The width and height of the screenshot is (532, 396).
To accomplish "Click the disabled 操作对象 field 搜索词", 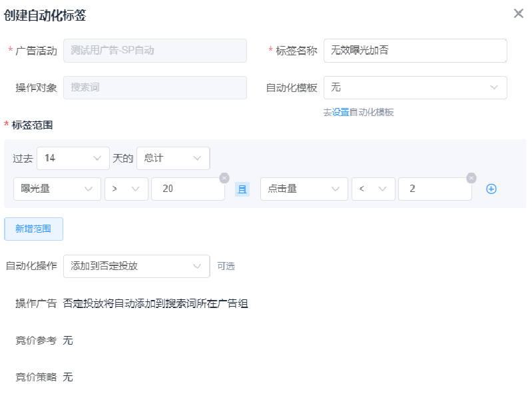I will 154,87.
